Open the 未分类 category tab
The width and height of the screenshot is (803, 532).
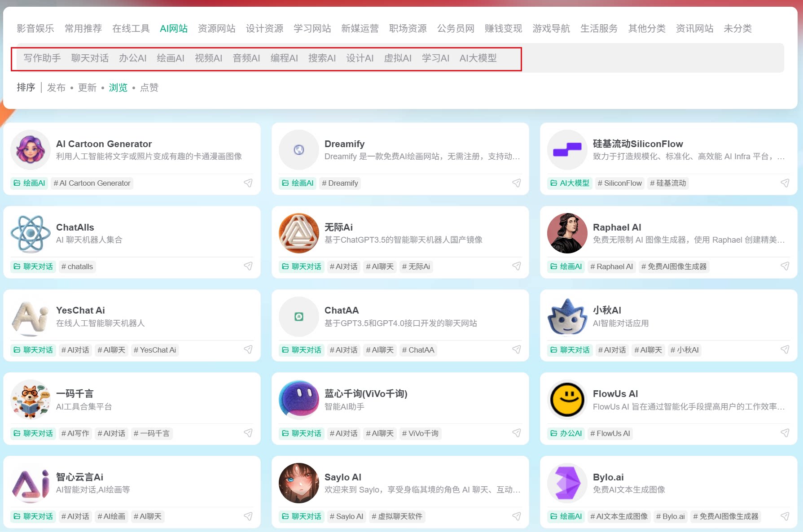738,29
